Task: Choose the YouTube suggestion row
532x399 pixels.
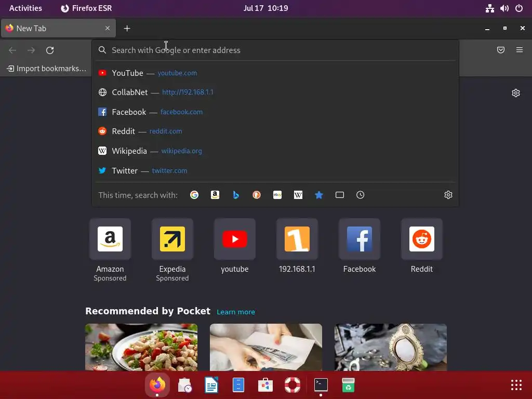Action: pyautogui.click(x=275, y=73)
